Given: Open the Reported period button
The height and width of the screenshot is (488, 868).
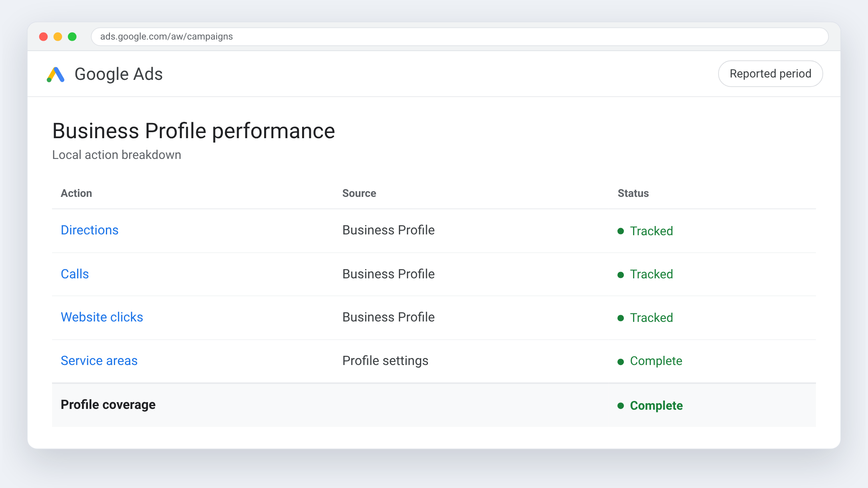Looking at the screenshot, I should pos(770,74).
